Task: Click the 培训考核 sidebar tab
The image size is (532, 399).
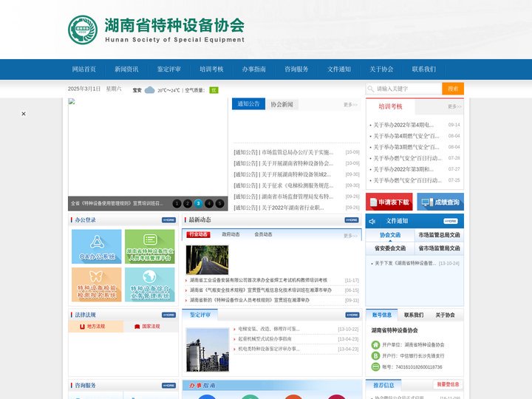Action: tap(390, 106)
